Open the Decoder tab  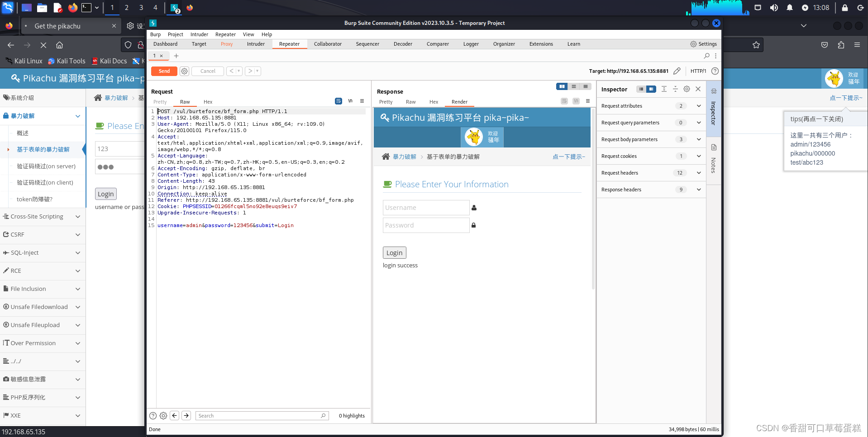403,44
